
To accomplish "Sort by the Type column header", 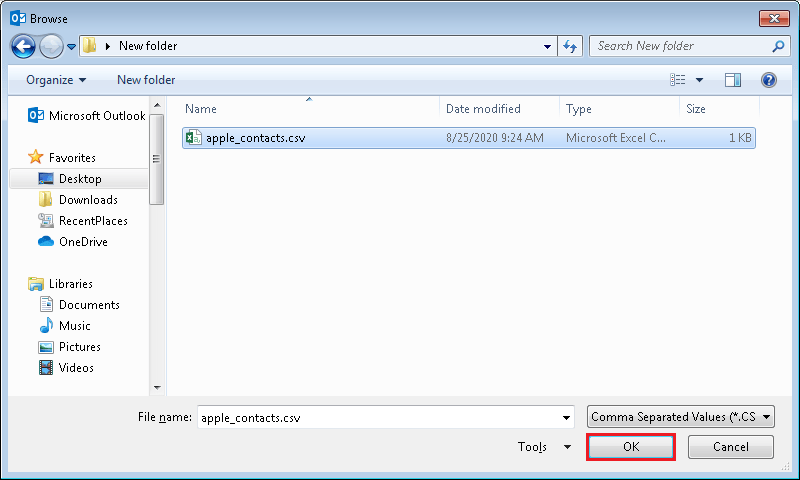I will (x=579, y=109).
